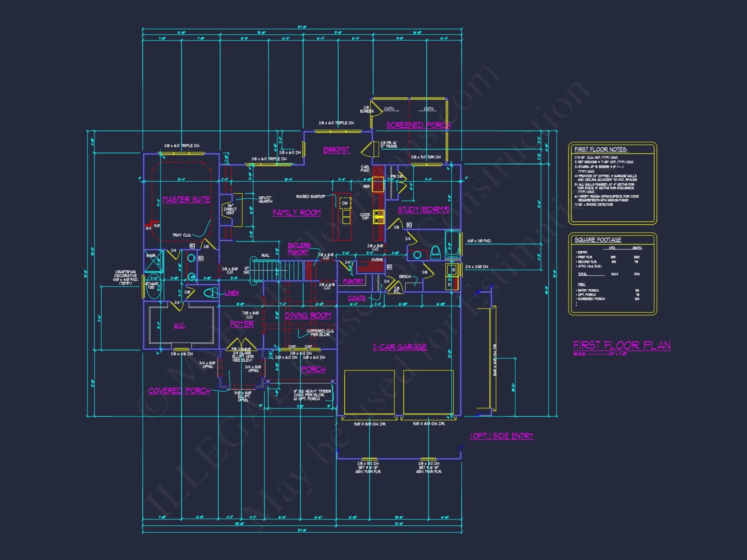Click the COVERED PORCH label

point(179,391)
